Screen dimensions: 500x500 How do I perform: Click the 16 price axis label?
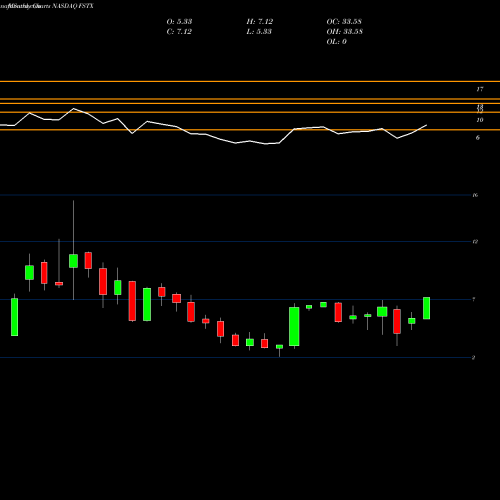point(475,195)
